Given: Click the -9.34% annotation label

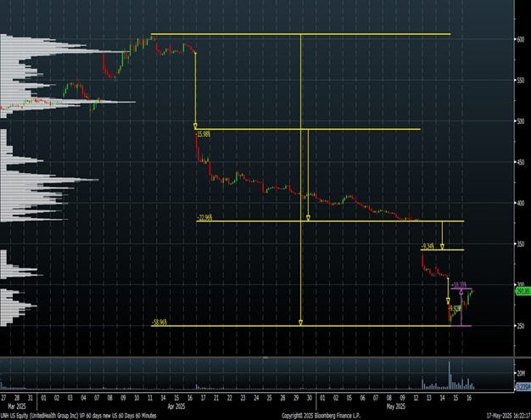Looking at the screenshot, I should tap(428, 246).
